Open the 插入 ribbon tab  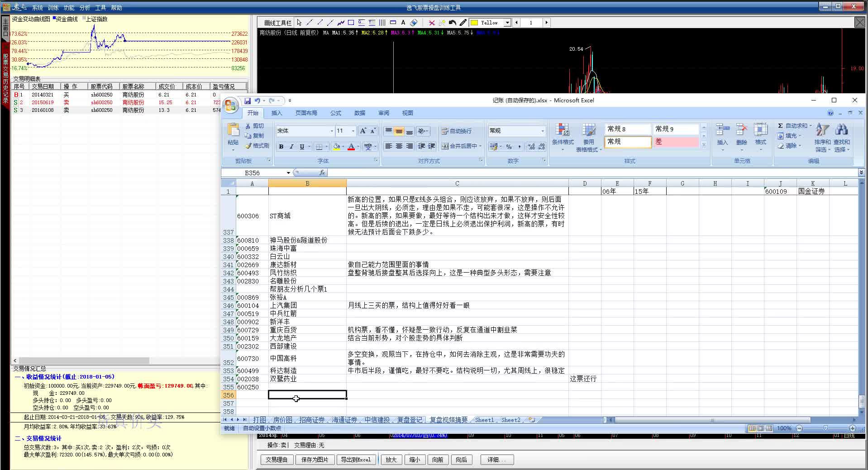pyautogui.click(x=277, y=113)
